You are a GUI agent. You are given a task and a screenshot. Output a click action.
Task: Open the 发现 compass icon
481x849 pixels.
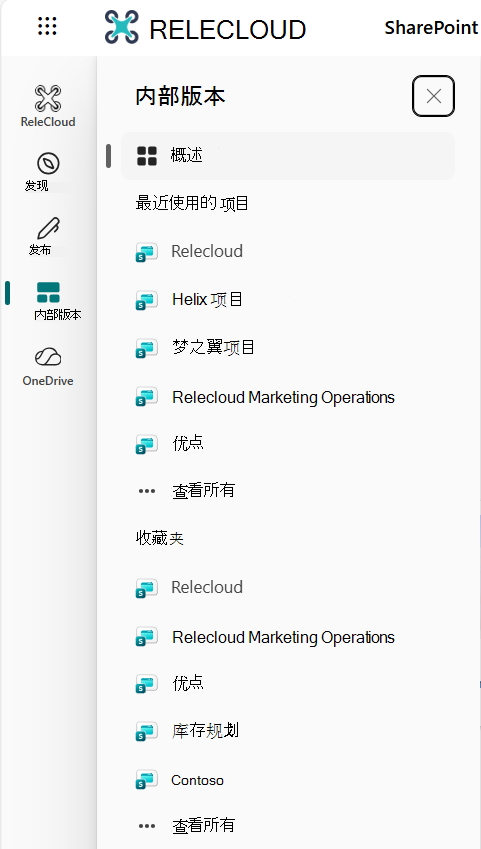(x=48, y=164)
